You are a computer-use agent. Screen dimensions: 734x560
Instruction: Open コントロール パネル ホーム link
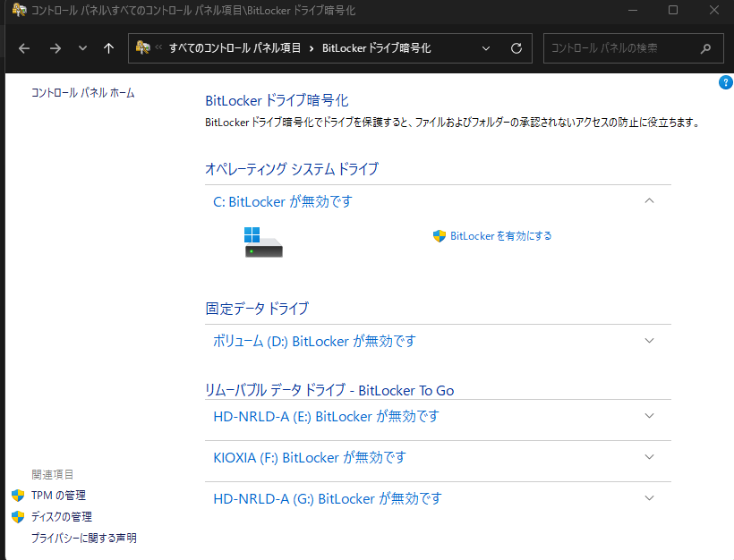(82, 93)
